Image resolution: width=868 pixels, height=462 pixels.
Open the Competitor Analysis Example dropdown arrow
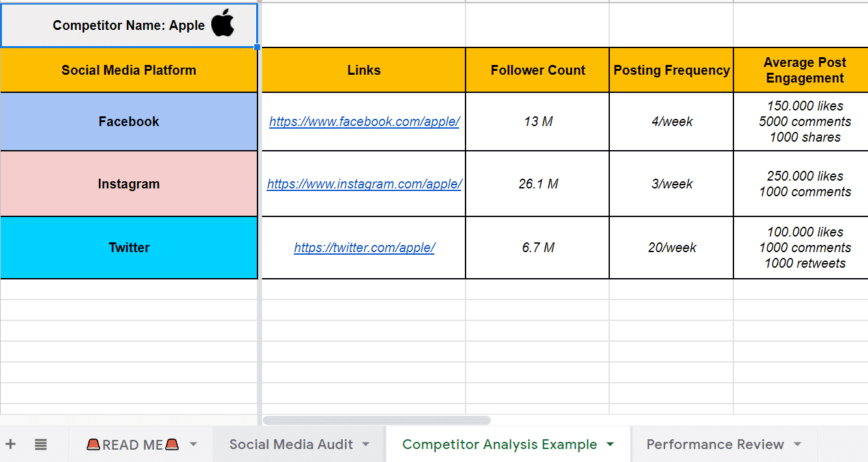point(609,444)
